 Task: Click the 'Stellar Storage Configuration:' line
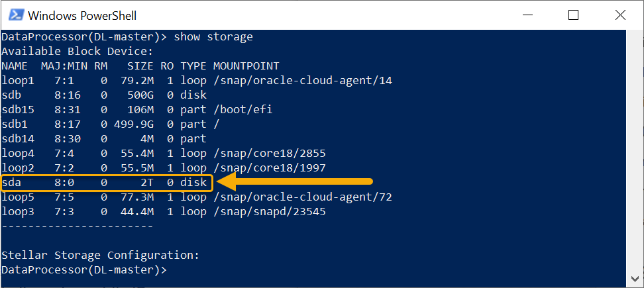coord(101,256)
